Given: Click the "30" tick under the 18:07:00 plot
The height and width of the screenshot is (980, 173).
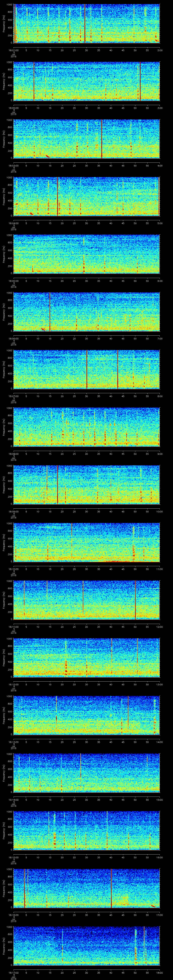Looking at the screenshot, I should point(87,396).
